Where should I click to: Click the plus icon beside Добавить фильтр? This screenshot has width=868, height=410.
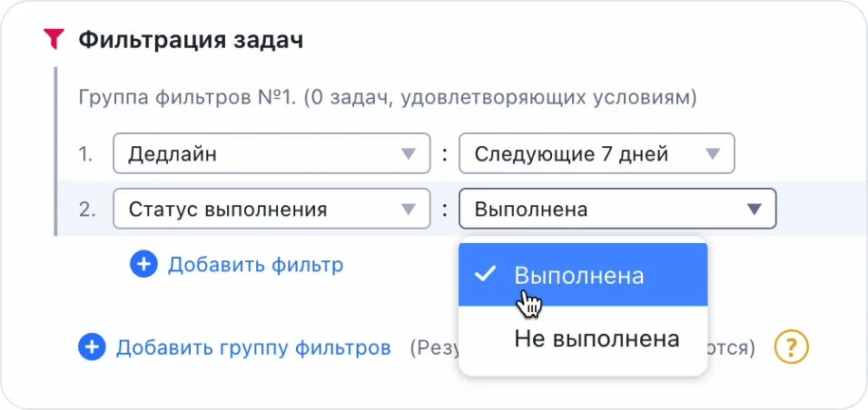point(143,265)
